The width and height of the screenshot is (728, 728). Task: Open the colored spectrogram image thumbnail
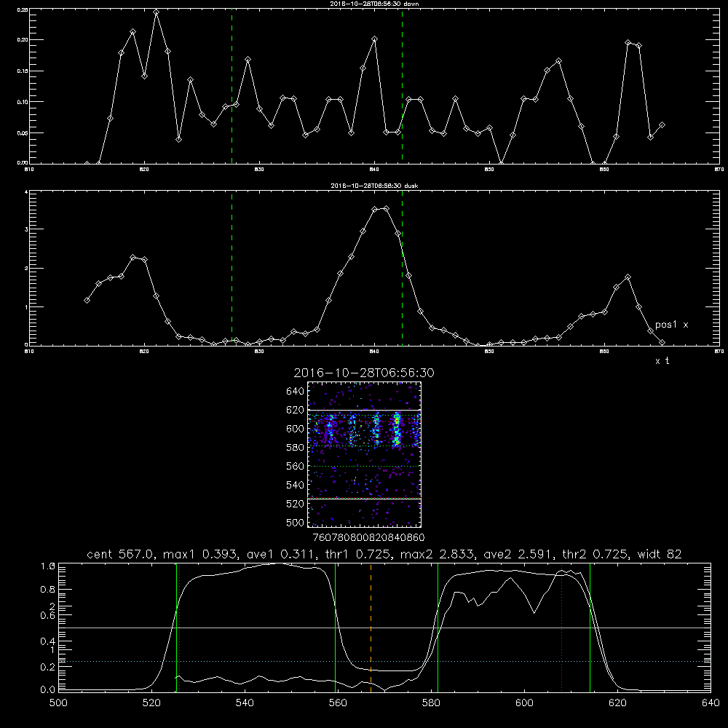point(365,454)
